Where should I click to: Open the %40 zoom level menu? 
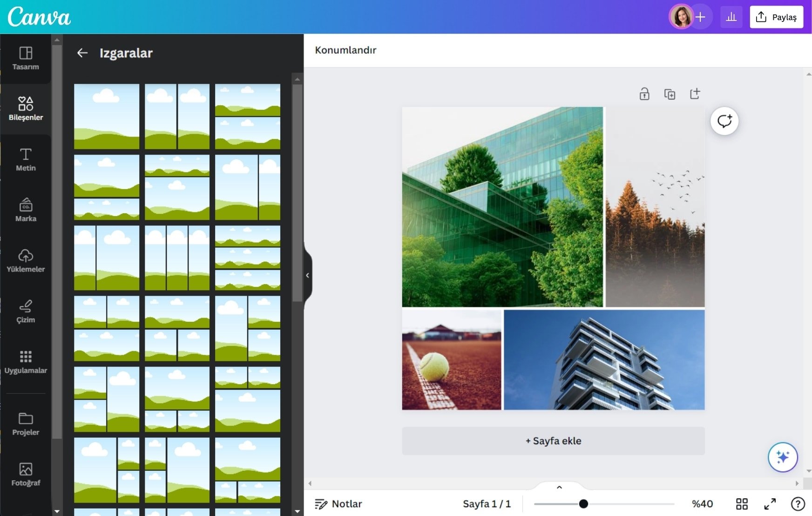702,504
